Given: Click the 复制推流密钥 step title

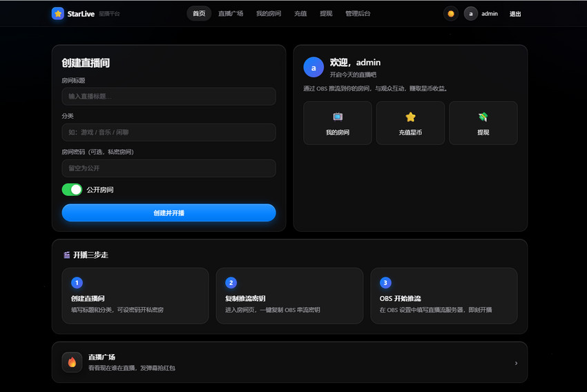Looking at the screenshot, I should coord(245,299).
